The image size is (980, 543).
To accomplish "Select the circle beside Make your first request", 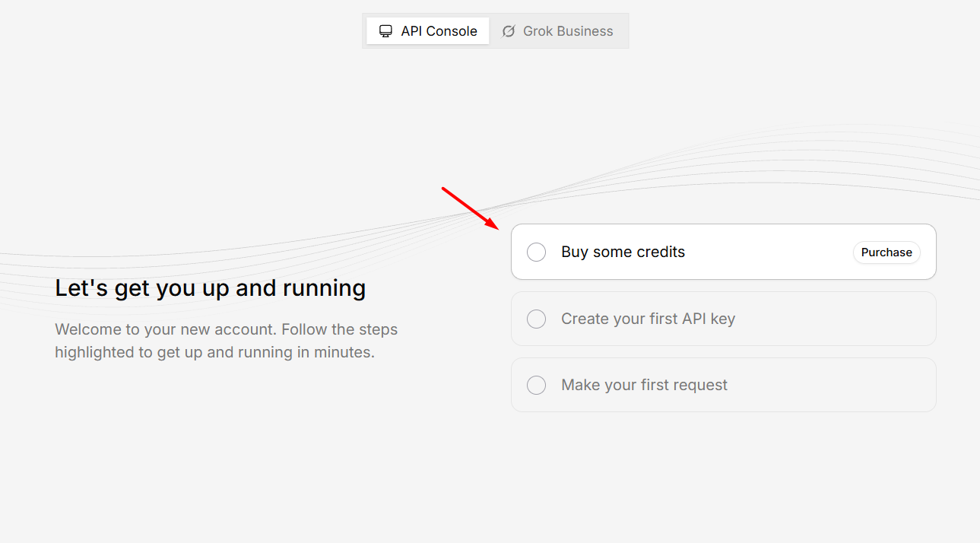I will [536, 385].
